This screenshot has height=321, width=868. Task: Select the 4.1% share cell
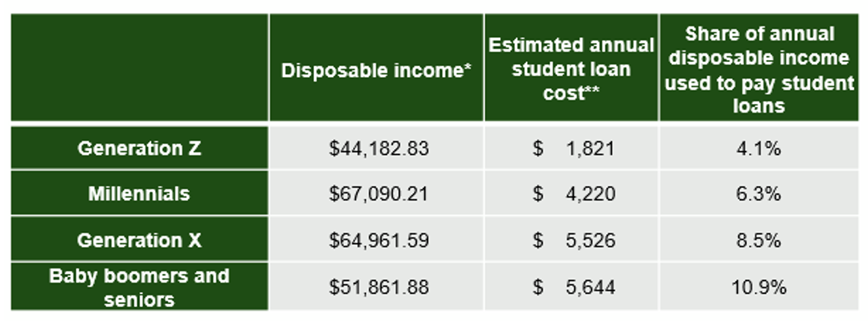(759, 148)
